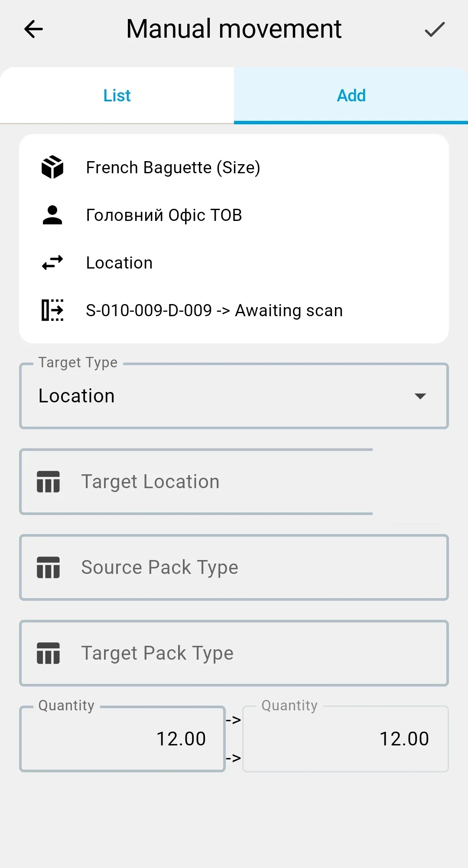The width and height of the screenshot is (468, 868).
Task: Click the Manual movement title
Action: [234, 29]
